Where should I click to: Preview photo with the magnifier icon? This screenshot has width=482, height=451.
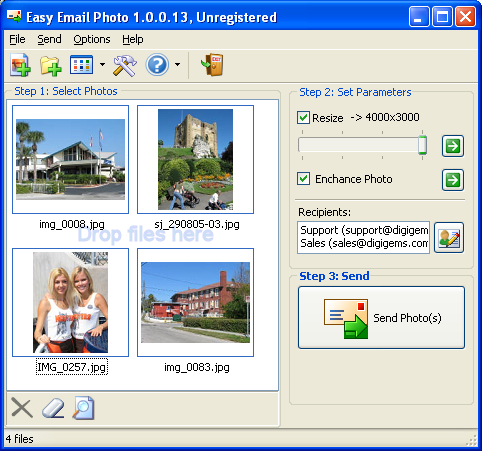point(83,408)
